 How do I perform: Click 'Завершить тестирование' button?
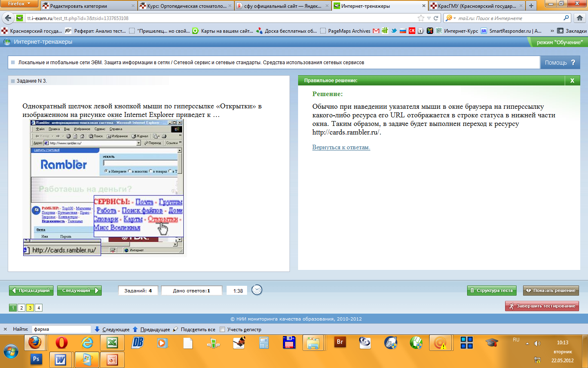[542, 306]
